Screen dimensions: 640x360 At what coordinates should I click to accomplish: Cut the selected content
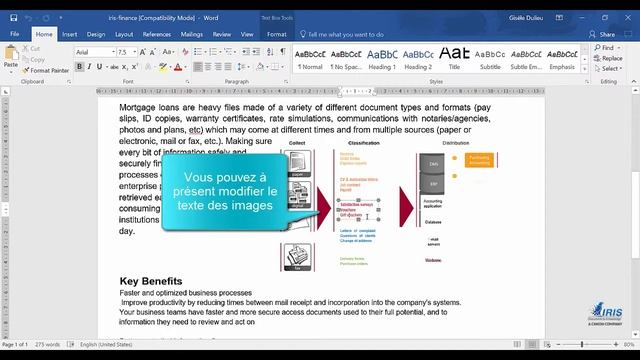[x=31, y=49]
